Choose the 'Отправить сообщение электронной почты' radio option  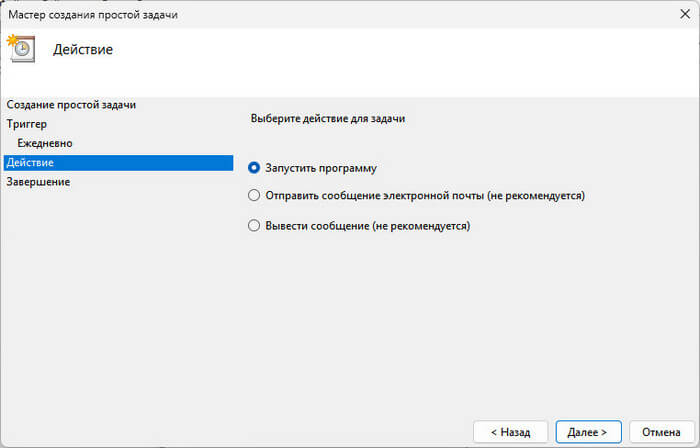(254, 196)
